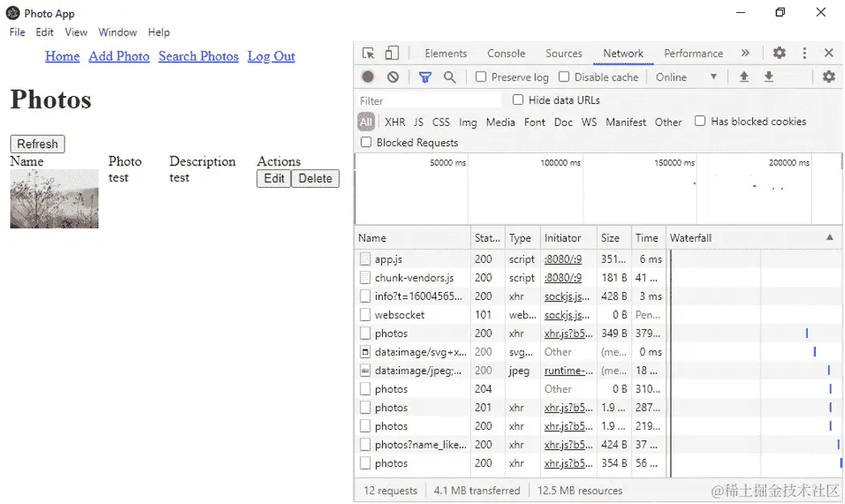The height and width of the screenshot is (504, 845).
Task: Click the data:image/jpeg row icon
Action: click(365, 370)
